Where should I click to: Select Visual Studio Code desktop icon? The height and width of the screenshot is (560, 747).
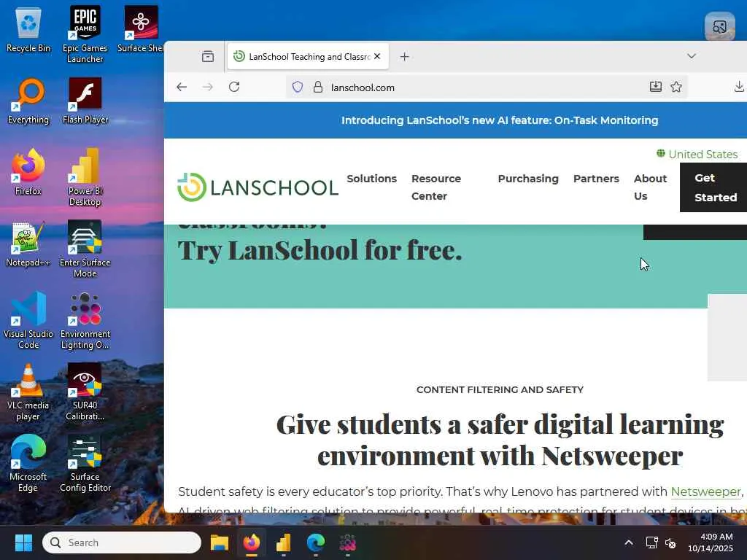point(28,320)
